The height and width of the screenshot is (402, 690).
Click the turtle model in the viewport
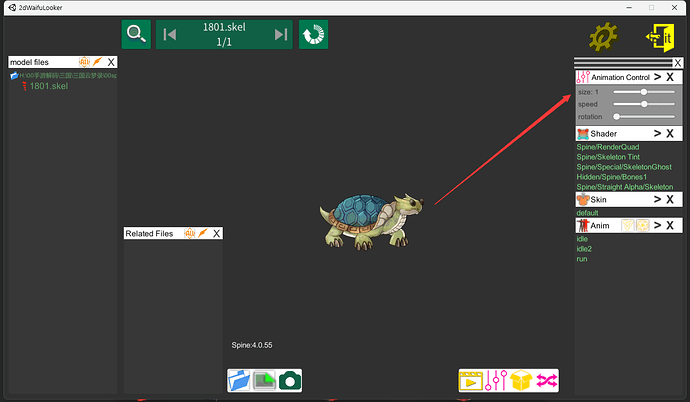point(371,222)
